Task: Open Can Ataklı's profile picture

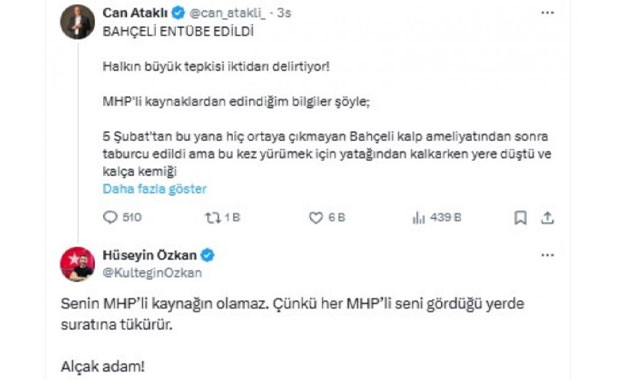Action: (x=78, y=22)
